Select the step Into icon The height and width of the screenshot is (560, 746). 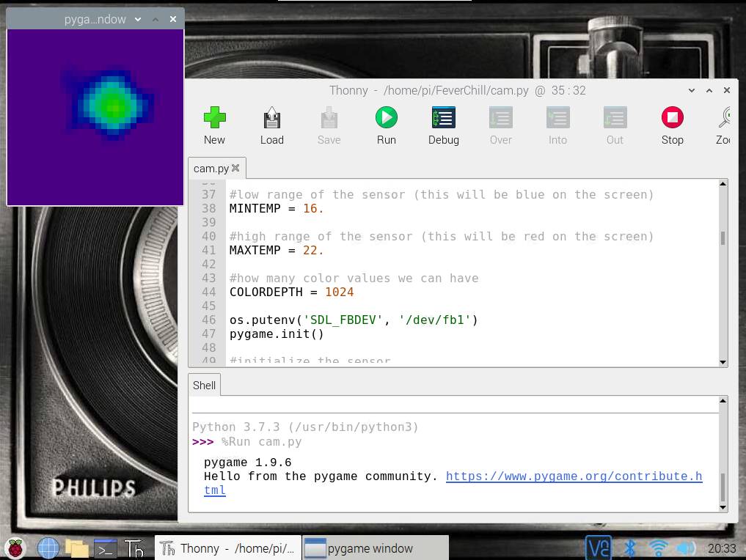[x=557, y=117]
